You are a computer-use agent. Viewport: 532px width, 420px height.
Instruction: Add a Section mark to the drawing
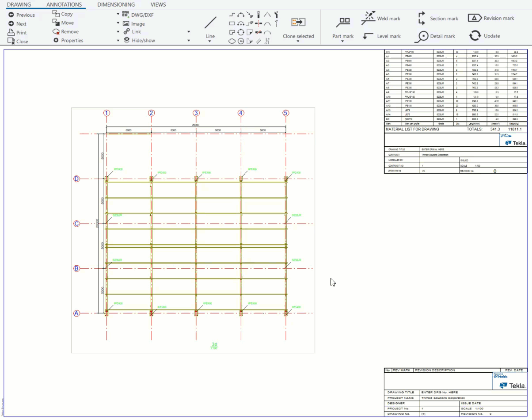click(x=422, y=18)
